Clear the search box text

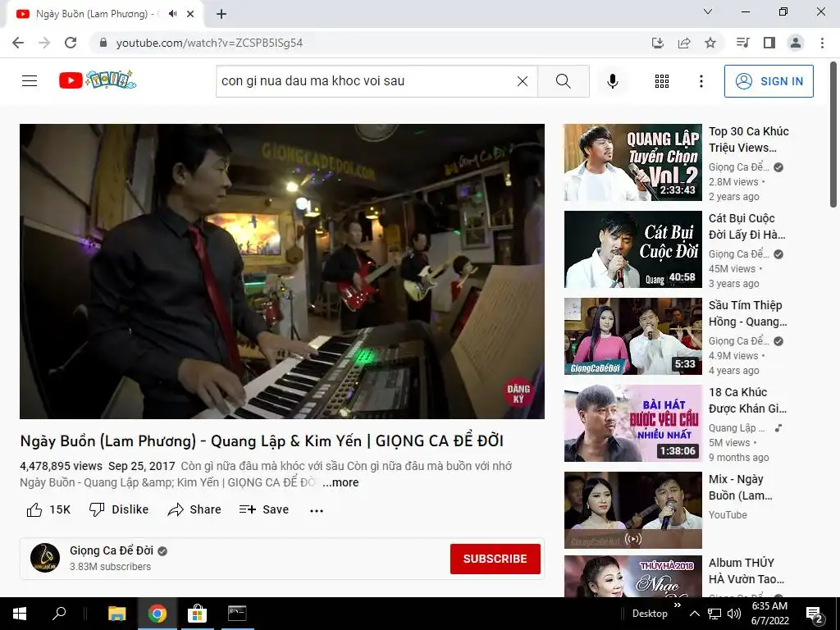coord(523,81)
